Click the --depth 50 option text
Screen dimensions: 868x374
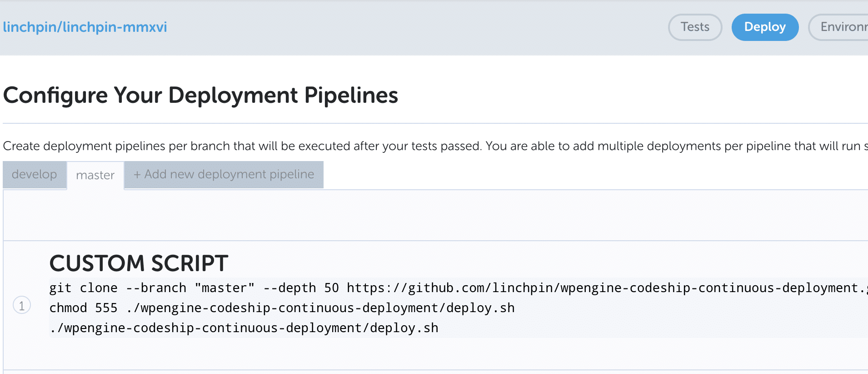pyautogui.click(x=301, y=288)
